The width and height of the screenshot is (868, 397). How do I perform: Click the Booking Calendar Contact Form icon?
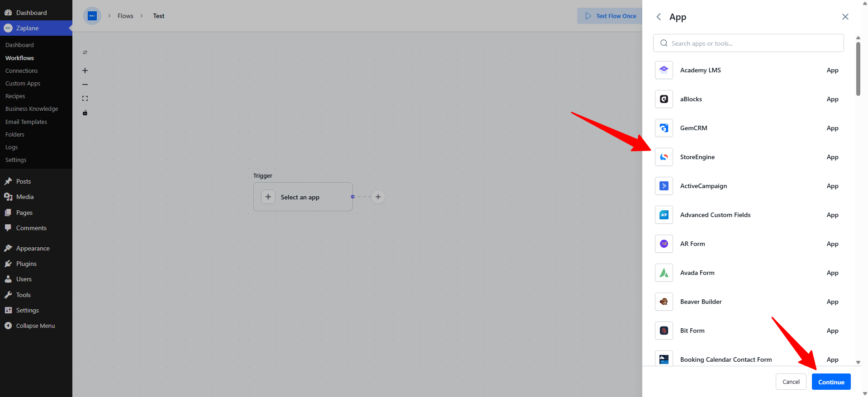coord(664,359)
